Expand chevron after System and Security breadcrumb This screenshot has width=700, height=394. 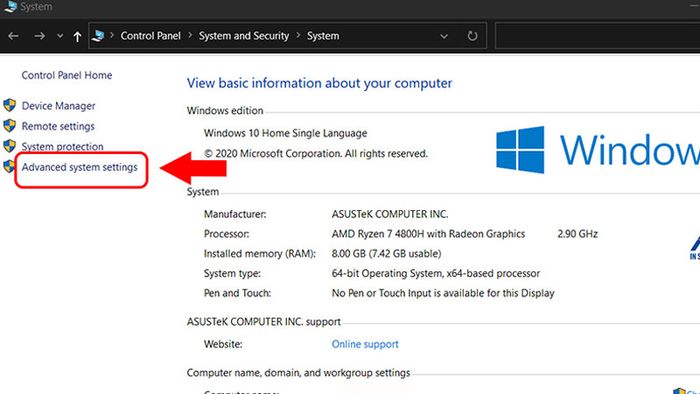[x=298, y=35]
